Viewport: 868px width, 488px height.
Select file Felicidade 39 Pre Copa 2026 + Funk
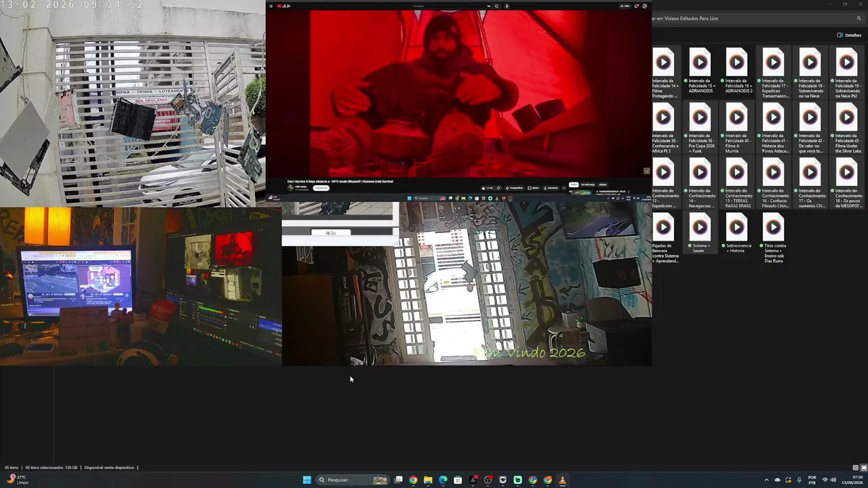[700, 127]
